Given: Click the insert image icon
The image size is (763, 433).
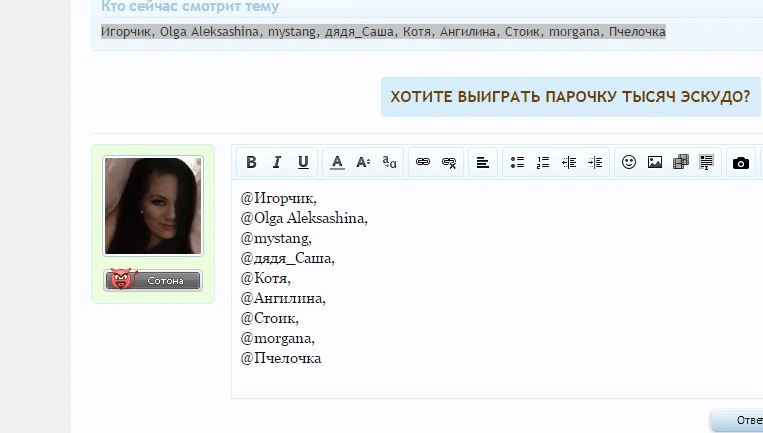Looking at the screenshot, I should (655, 162).
